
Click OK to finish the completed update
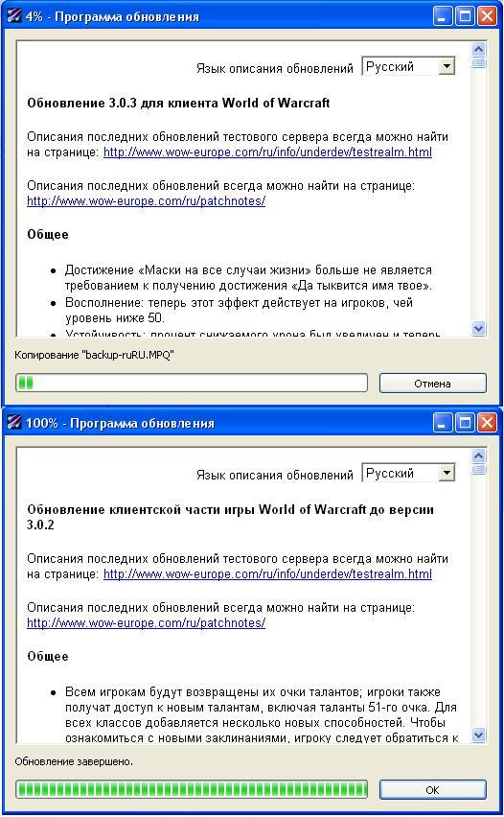[433, 790]
